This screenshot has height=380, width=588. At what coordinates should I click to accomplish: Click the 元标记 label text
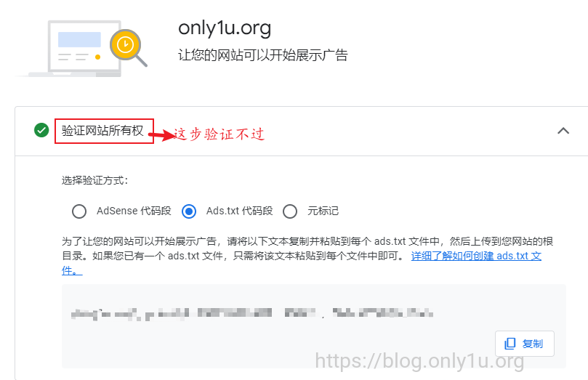323,211
